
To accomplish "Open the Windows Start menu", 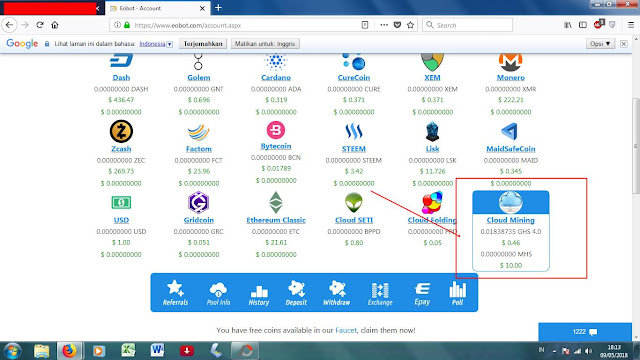I will pos(12,351).
